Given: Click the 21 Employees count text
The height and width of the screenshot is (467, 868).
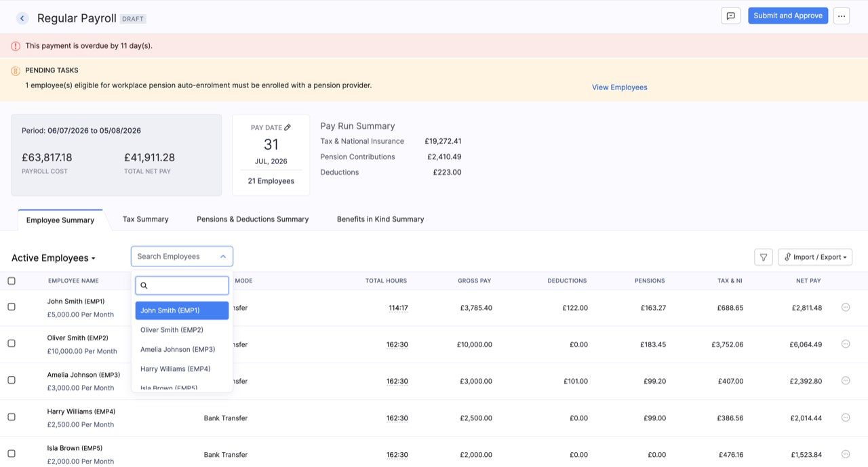Looking at the screenshot, I should click(x=271, y=181).
